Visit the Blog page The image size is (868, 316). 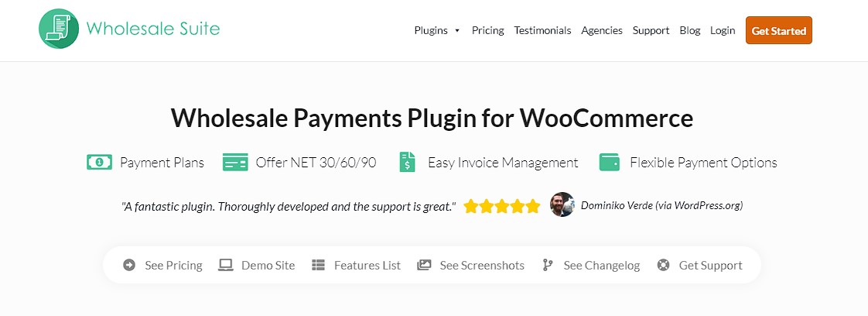pos(690,30)
